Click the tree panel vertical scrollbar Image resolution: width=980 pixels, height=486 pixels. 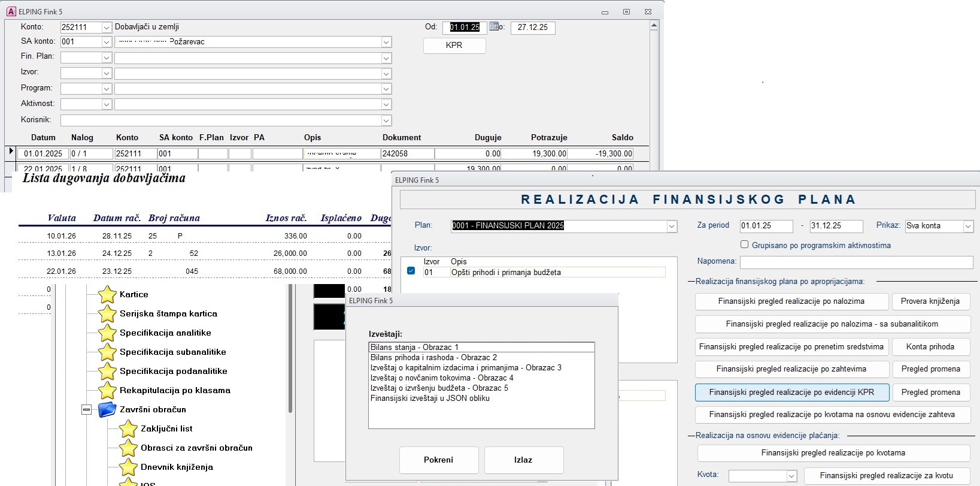290,348
